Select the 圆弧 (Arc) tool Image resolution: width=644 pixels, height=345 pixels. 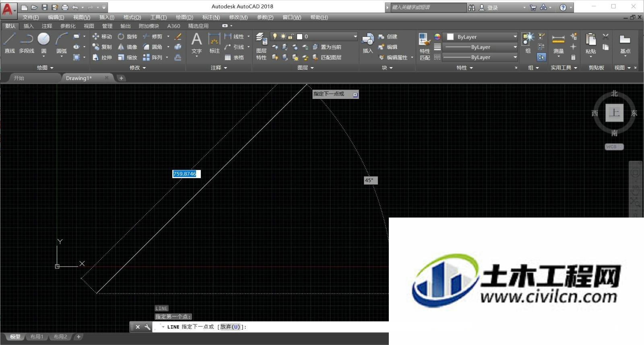pyautogui.click(x=62, y=43)
